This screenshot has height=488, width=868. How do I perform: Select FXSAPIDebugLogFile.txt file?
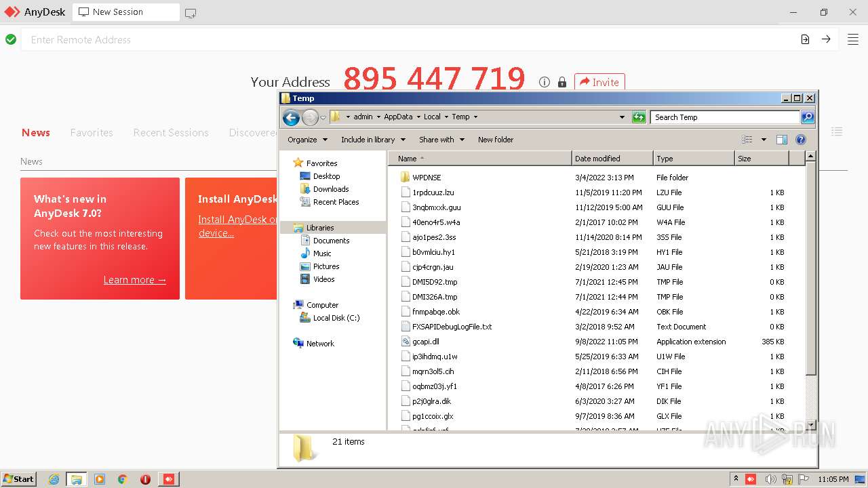(x=452, y=327)
